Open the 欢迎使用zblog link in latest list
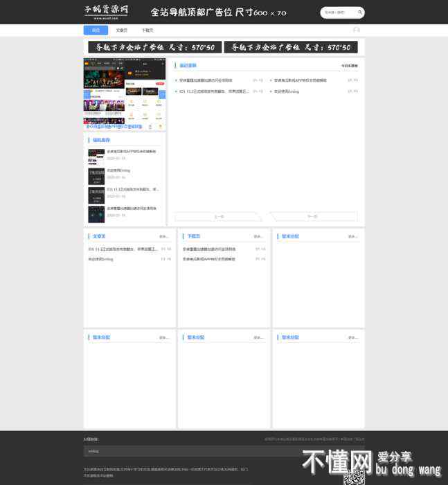The width and height of the screenshot is (448, 485). [286, 91]
